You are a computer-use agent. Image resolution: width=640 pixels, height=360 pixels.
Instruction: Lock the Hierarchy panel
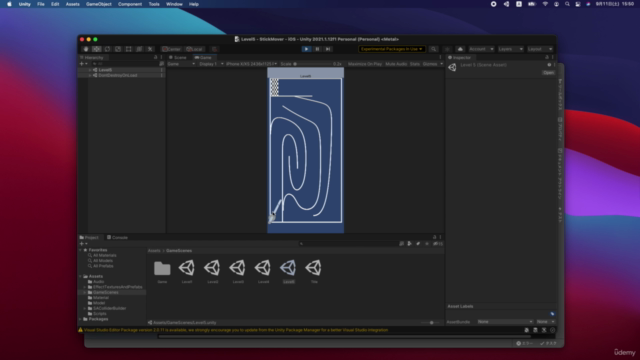point(156,58)
